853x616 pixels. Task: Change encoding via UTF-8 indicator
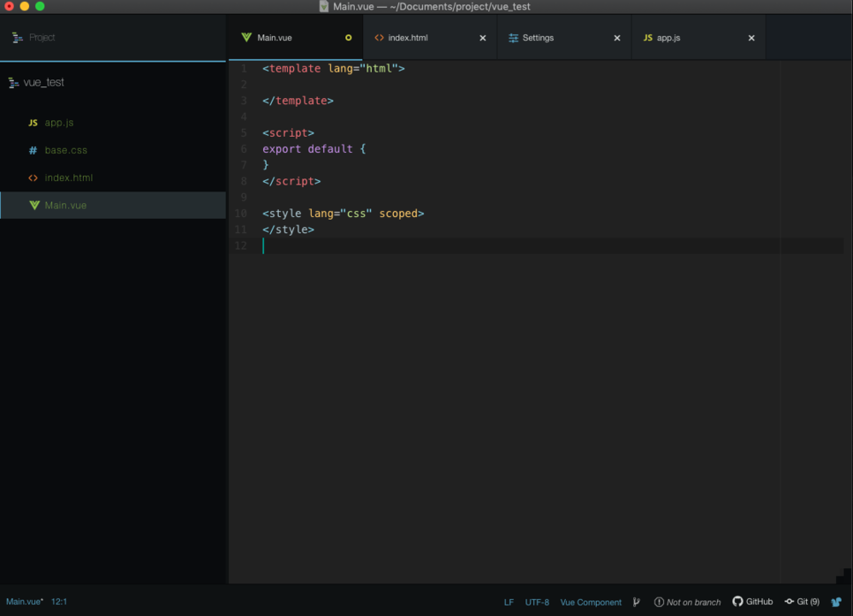pos(537,602)
